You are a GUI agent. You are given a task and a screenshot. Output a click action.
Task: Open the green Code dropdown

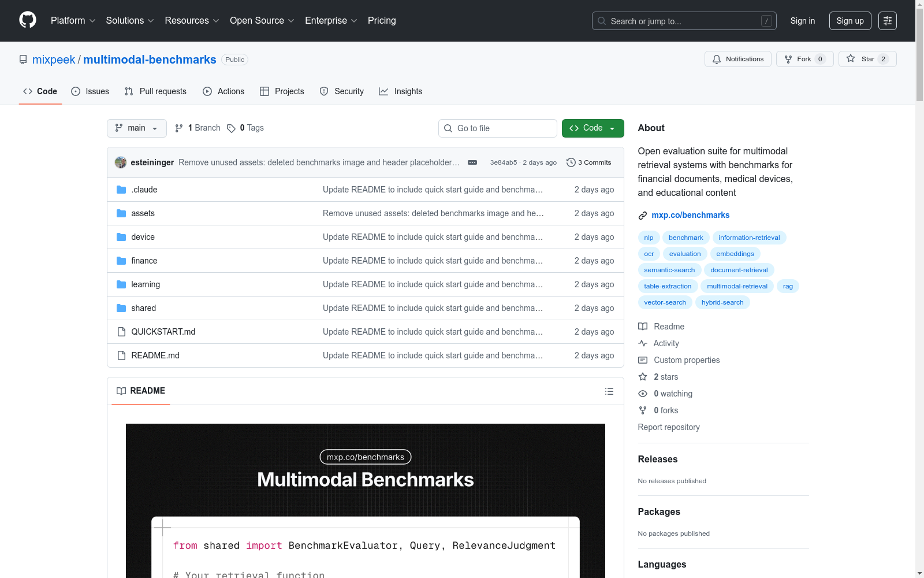pos(593,128)
